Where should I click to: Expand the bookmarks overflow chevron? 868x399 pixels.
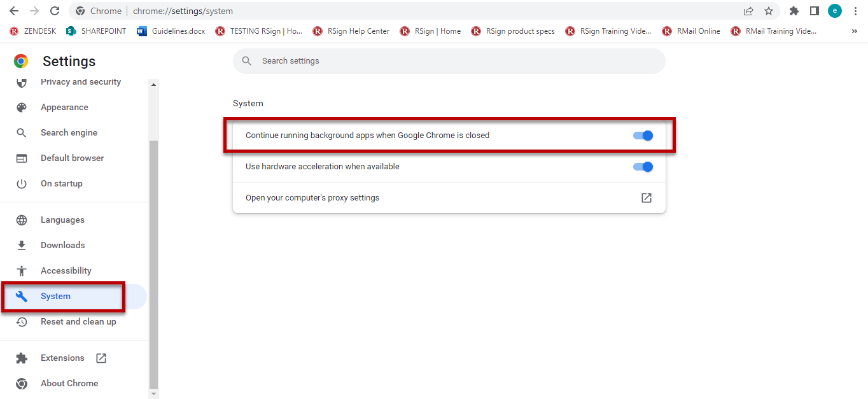click(854, 31)
